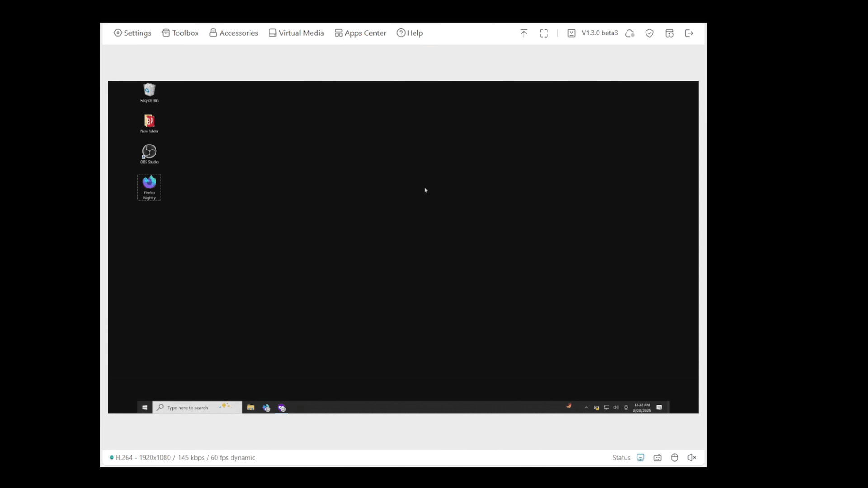This screenshot has height=488, width=868.
Task: Click the V1.3.0 beta3 version label
Action: click(599, 33)
